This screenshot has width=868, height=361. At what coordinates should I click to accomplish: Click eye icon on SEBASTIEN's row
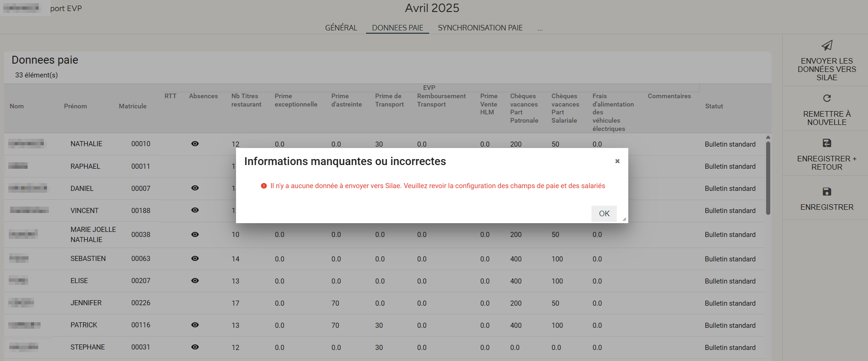coord(195,259)
